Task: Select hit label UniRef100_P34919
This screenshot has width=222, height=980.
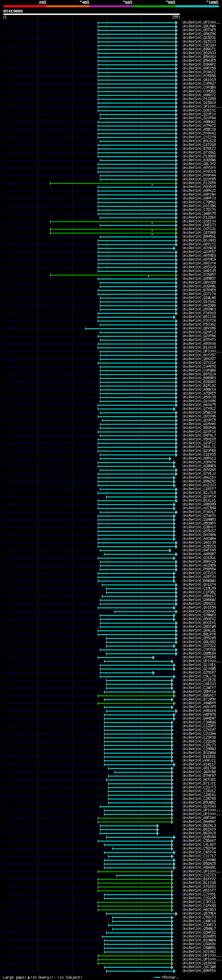Action: [x=199, y=313]
